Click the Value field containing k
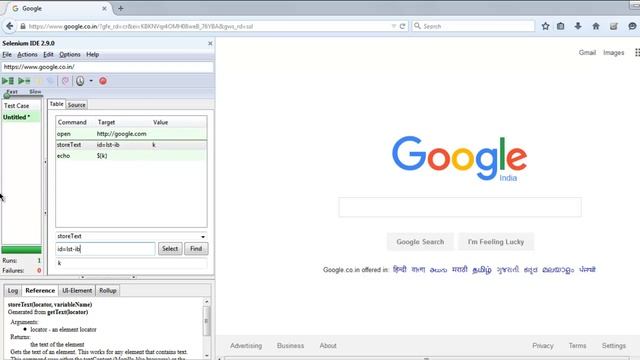640x360 pixels. (x=131, y=263)
